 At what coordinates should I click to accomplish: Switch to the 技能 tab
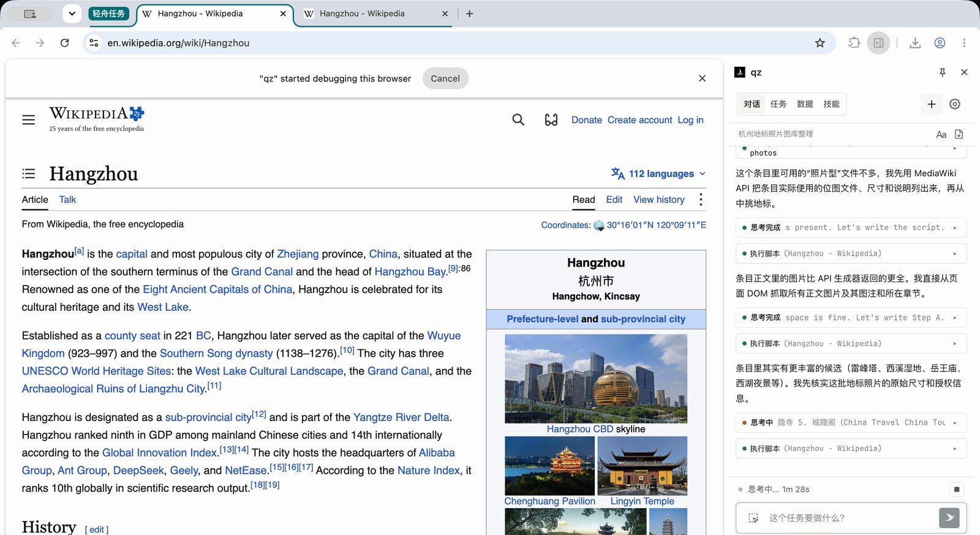click(831, 104)
